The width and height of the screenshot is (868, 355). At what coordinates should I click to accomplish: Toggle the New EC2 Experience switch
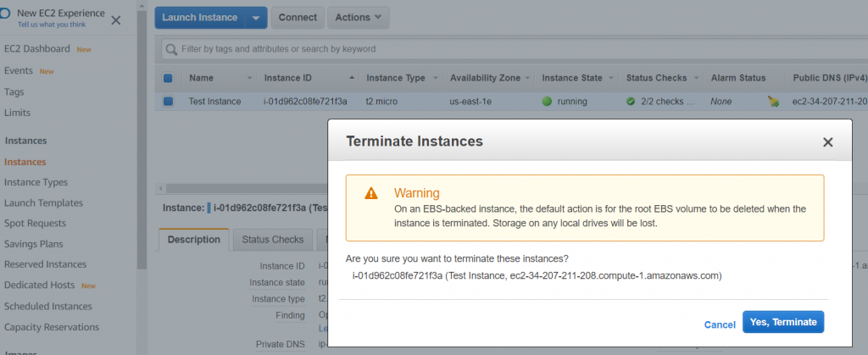point(5,14)
